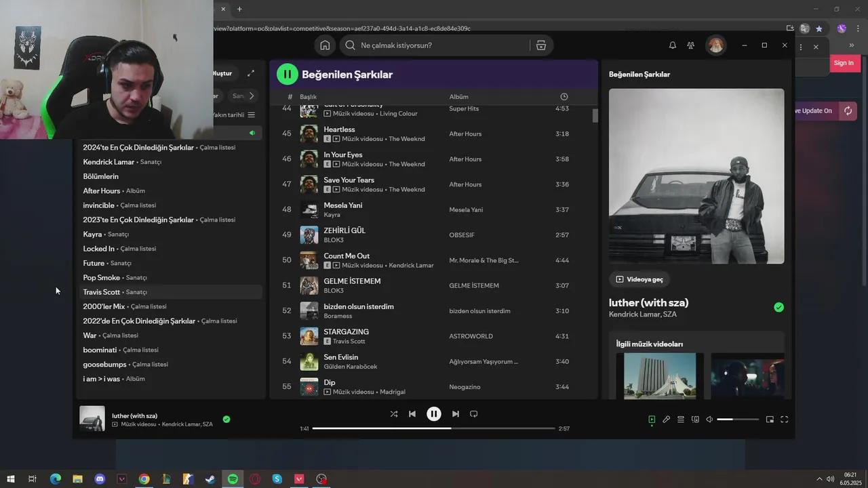Toggle shuffle in the player bar
The image size is (868, 488).
coord(394,414)
